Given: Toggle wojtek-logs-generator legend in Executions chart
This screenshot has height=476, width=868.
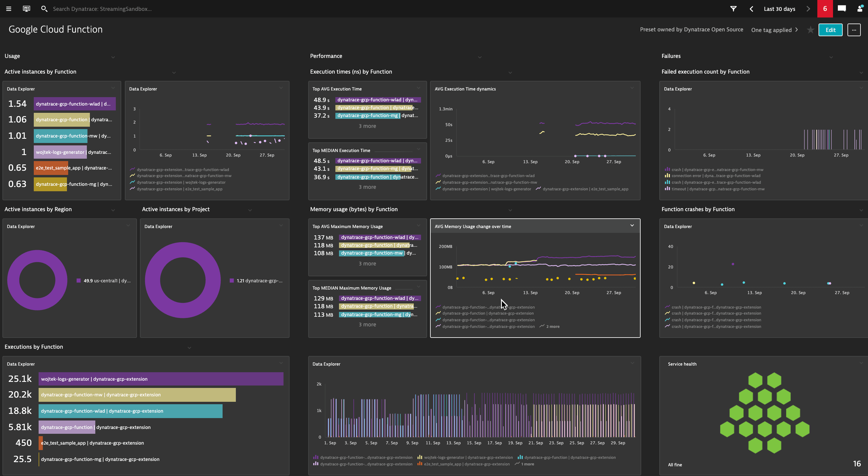Looking at the screenshot, I should [x=468, y=458].
